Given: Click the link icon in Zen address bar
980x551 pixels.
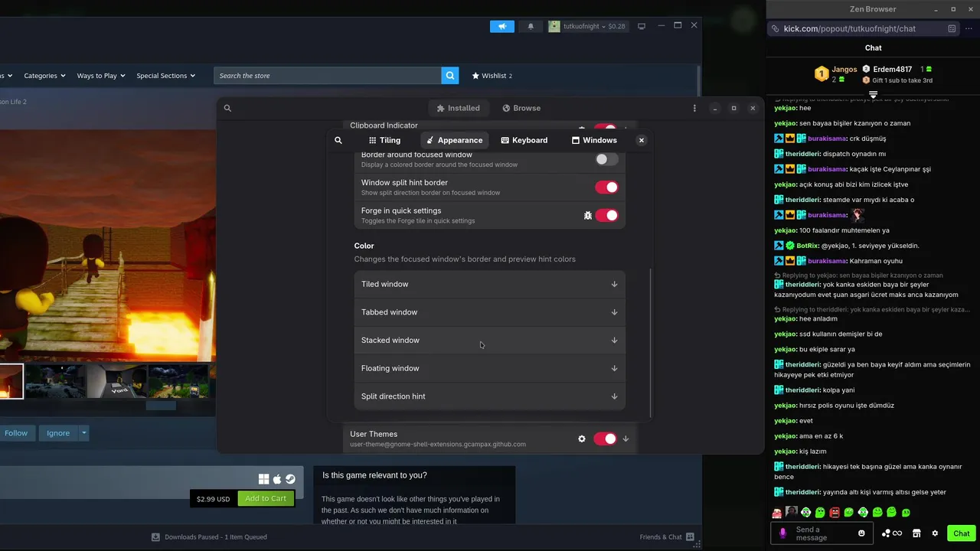Looking at the screenshot, I should pos(776,28).
